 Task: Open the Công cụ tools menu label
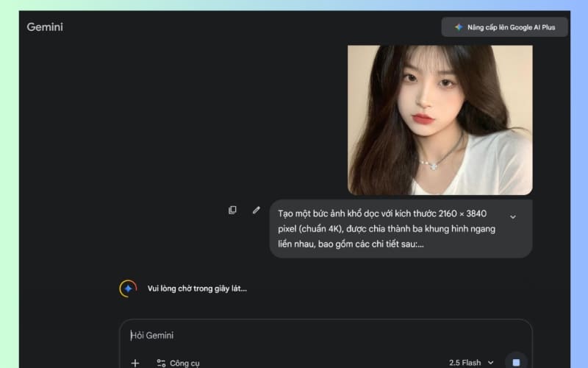[x=184, y=363]
